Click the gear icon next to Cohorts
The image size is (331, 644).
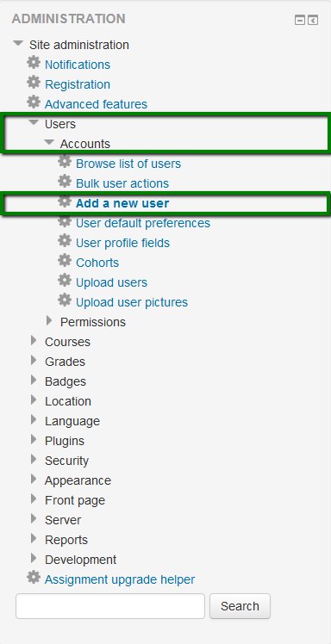tap(65, 261)
